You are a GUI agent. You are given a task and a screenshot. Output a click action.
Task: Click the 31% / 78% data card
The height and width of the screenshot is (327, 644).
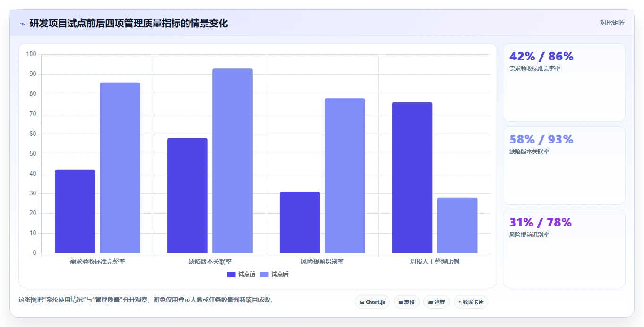point(564,249)
